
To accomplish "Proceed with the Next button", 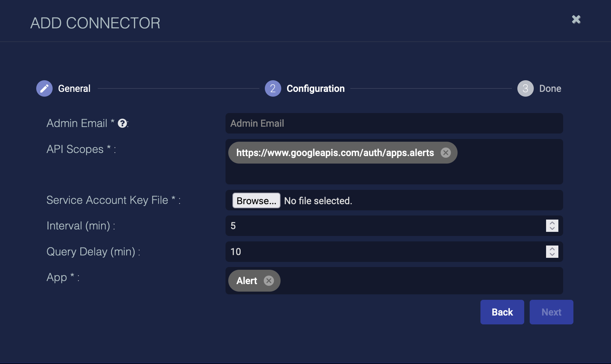I will tap(551, 312).
